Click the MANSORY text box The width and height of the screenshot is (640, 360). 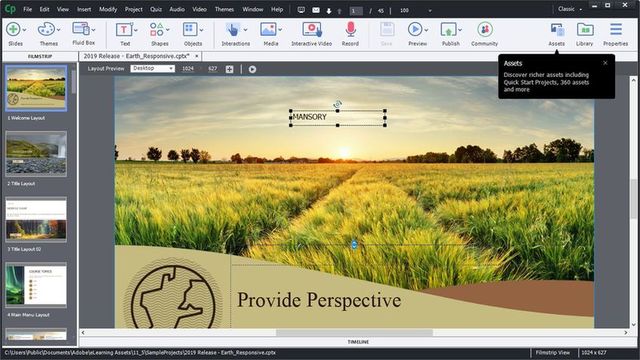(338, 118)
